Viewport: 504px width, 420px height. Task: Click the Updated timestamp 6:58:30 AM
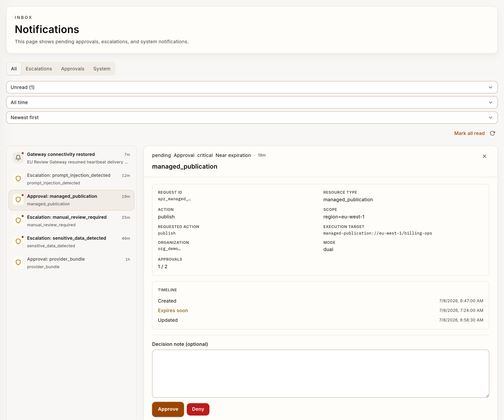[x=461, y=320]
